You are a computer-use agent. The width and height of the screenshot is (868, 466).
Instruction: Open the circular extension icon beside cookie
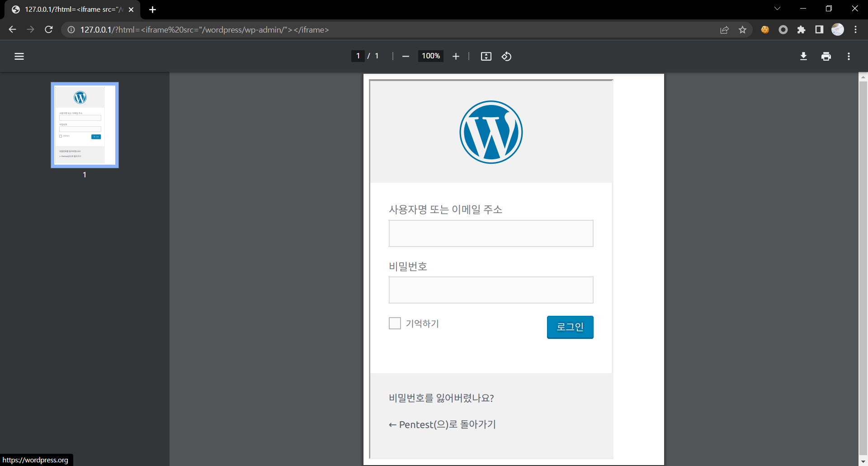[783, 30]
